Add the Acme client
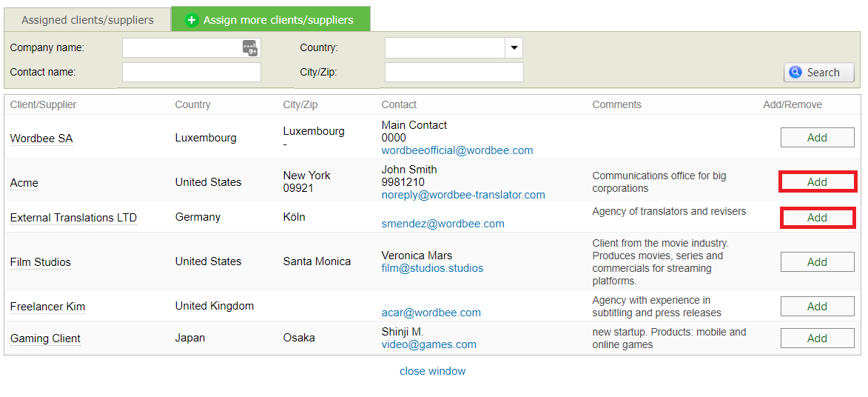Viewport: 868px width, 397px height. (817, 182)
